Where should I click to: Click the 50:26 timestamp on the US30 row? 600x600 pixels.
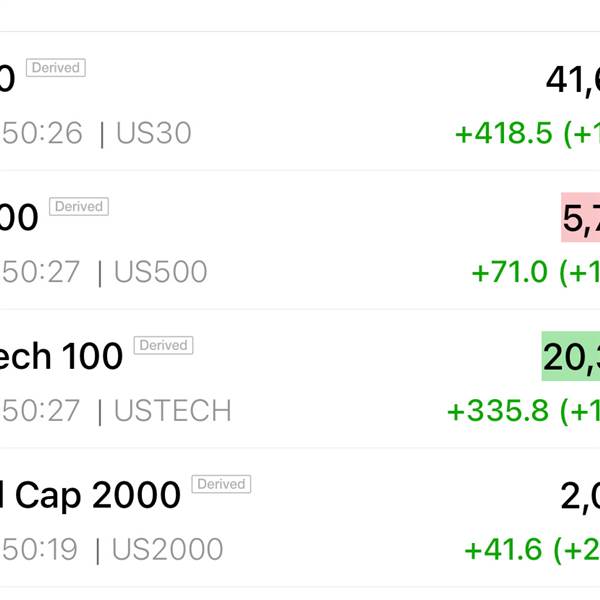tap(42, 133)
